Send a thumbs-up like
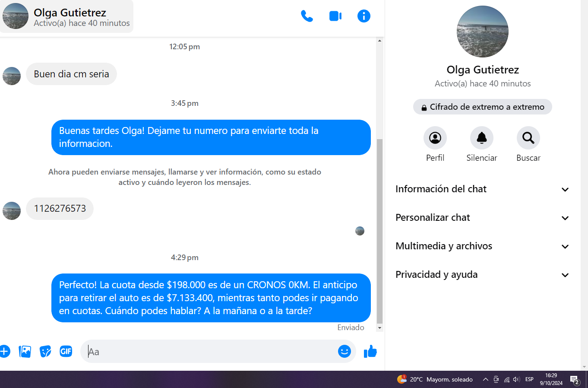 click(x=370, y=351)
